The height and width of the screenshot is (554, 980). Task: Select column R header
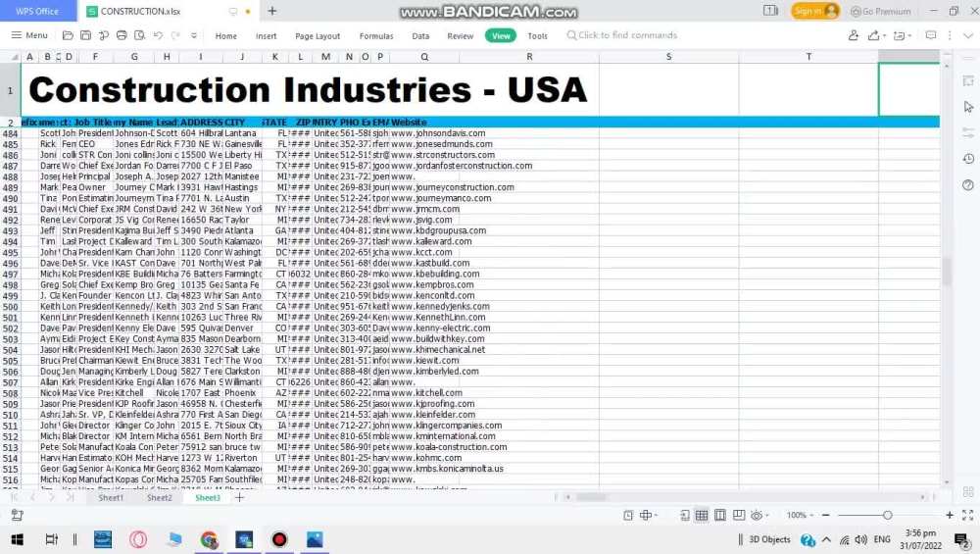(529, 57)
